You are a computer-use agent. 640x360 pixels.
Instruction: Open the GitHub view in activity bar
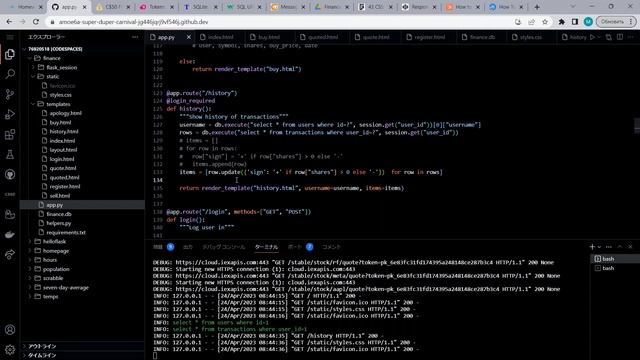click(x=10, y=174)
